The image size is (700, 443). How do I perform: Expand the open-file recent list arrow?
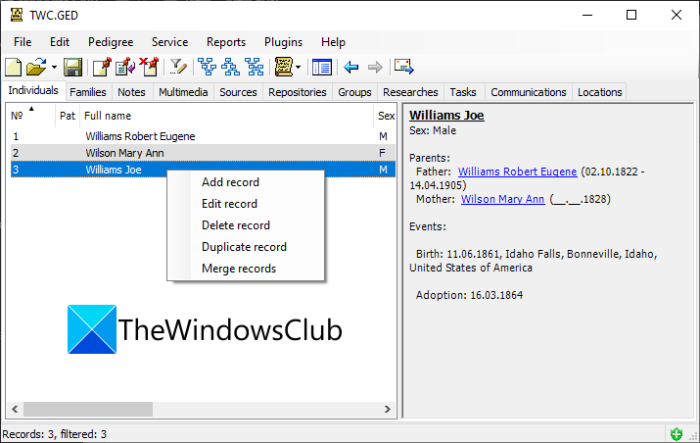[54, 67]
